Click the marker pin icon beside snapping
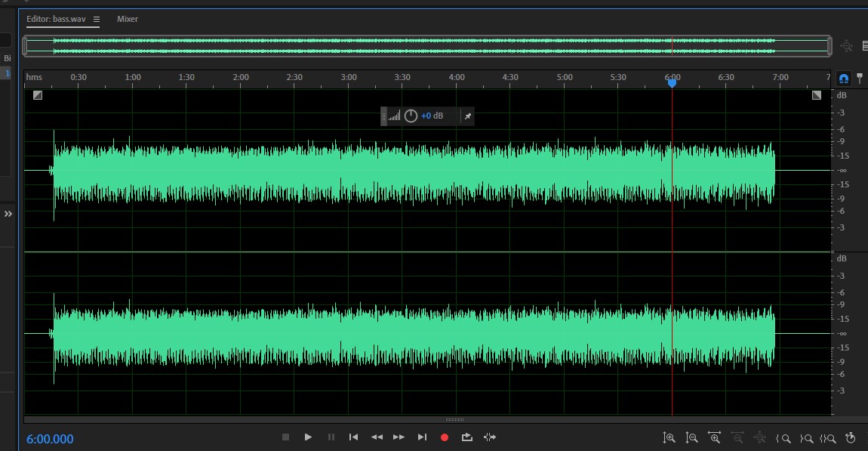This screenshot has height=451, width=868. [x=860, y=78]
